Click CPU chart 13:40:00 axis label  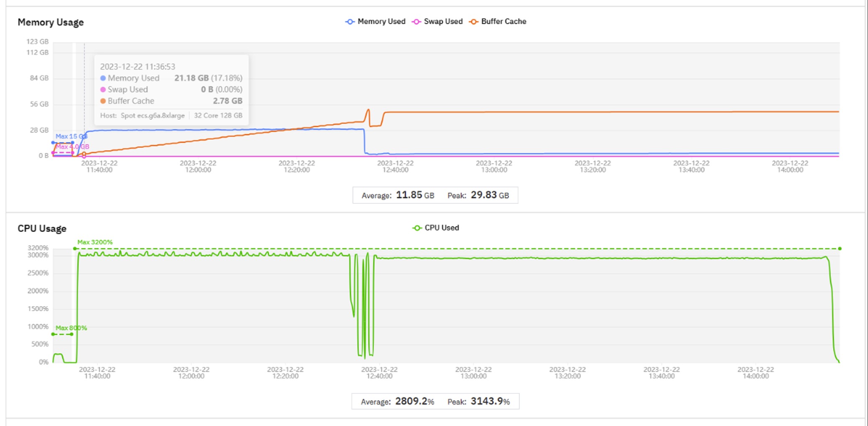click(661, 373)
